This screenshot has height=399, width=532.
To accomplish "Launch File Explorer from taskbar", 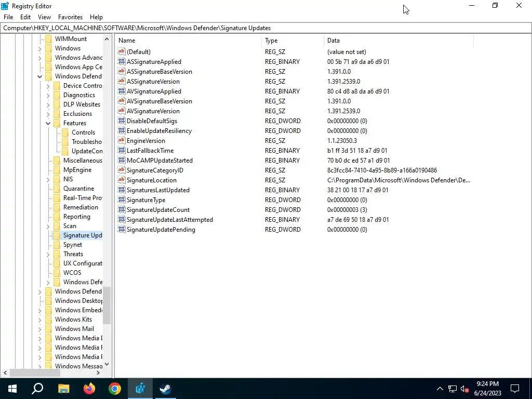I will click(63, 389).
